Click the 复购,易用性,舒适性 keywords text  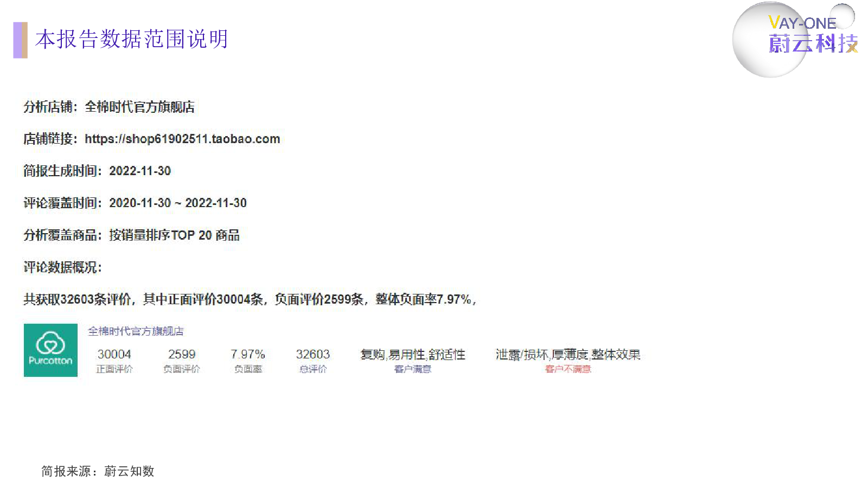412,355
